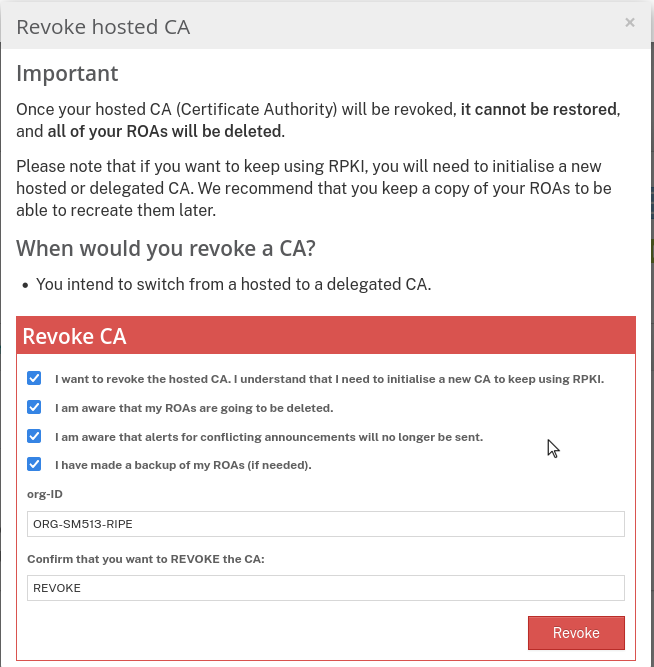The image size is (654, 667).
Task: Click the 'Revoke hosted CA' dialog title
Action: pyautogui.click(x=103, y=27)
